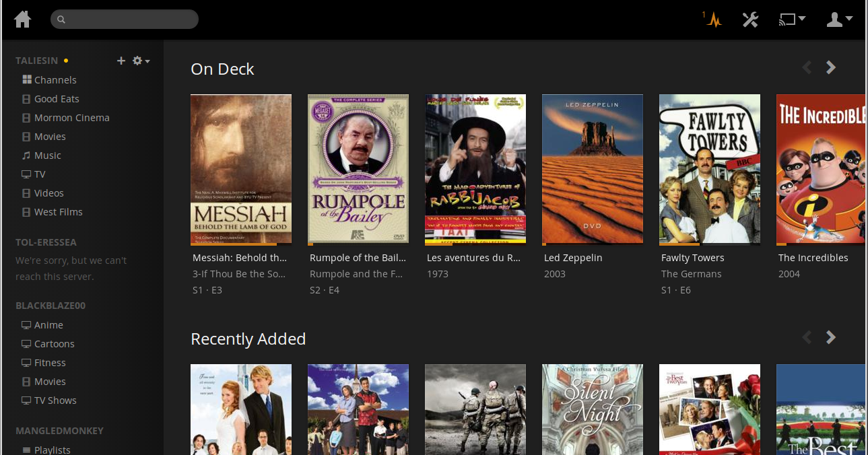Open the user account dropdown
Image resolution: width=868 pixels, height=455 pixels.
click(x=840, y=19)
